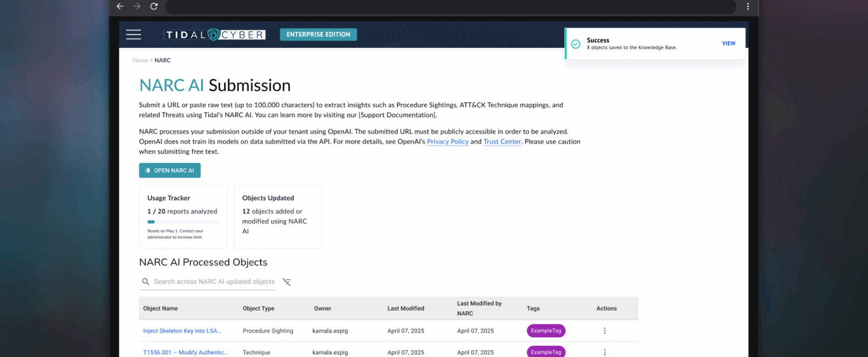Click VIEW in the Success notification
The height and width of the screenshot is (357, 868).
[x=728, y=44]
